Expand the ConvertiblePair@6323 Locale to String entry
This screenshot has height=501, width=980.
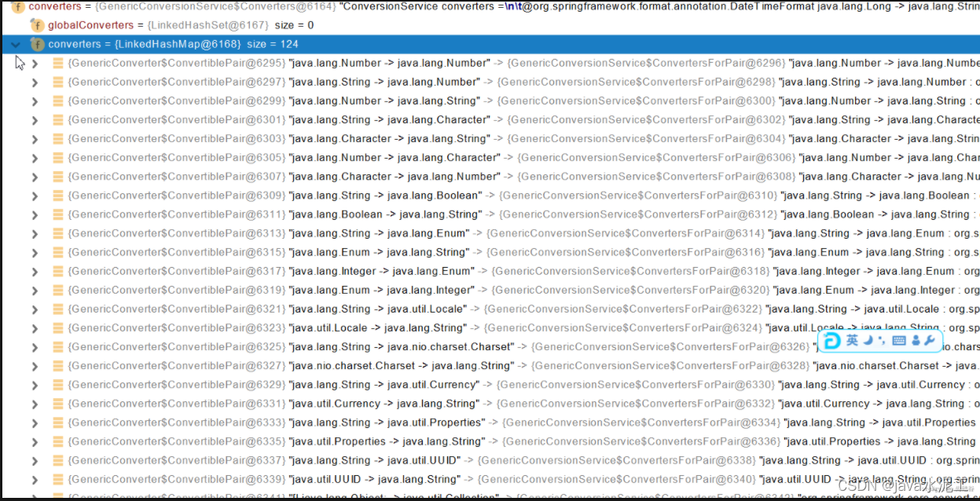tap(35, 328)
